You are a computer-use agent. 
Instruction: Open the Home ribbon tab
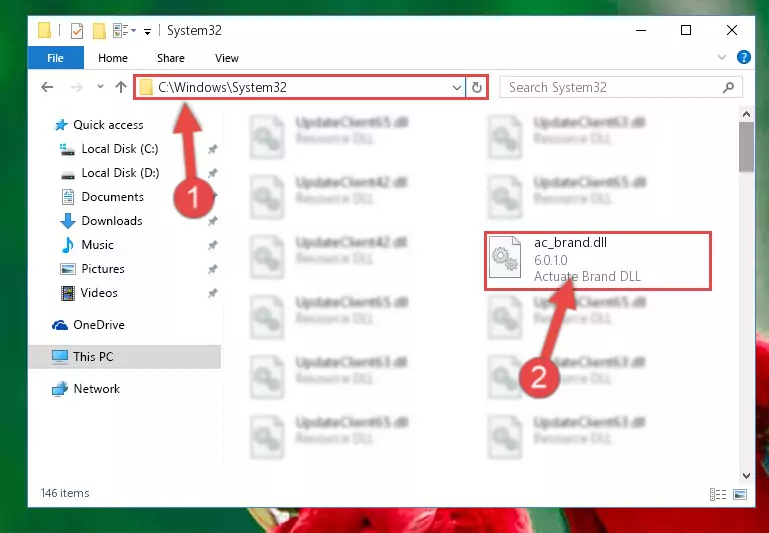tap(113, 58)
